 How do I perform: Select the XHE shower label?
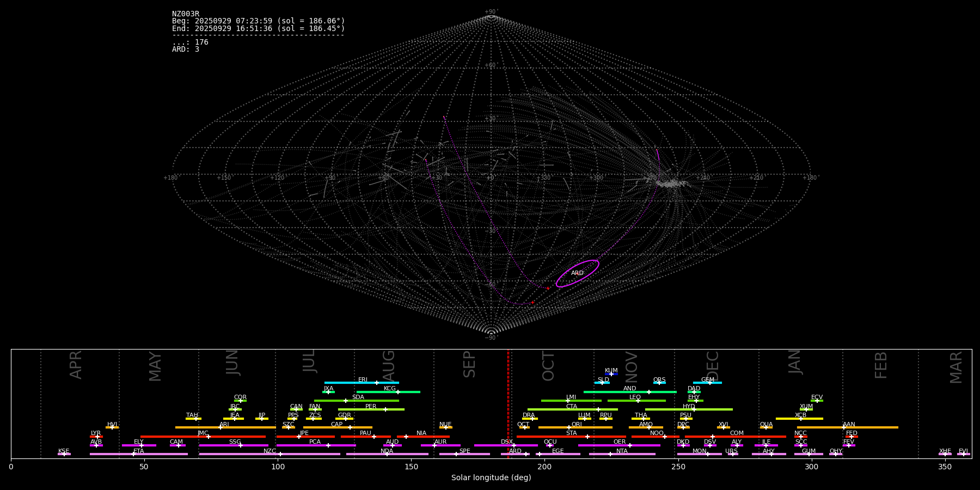945,451
